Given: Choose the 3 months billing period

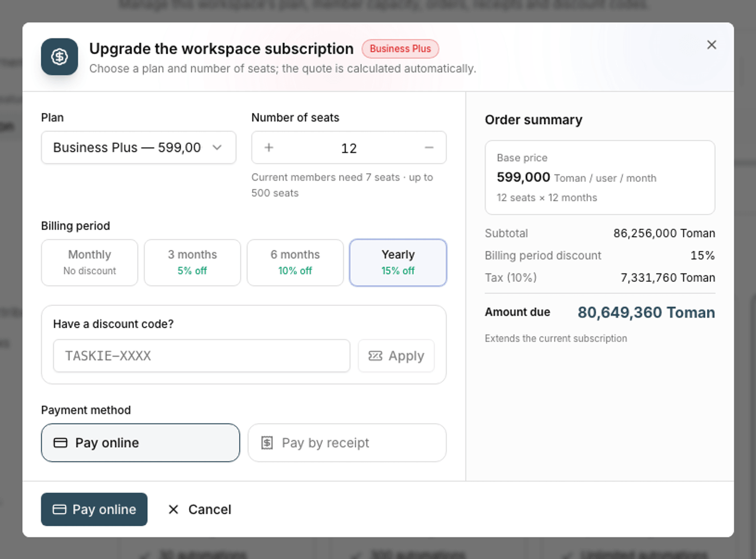Looking at the screenshot, I should 192,263.
